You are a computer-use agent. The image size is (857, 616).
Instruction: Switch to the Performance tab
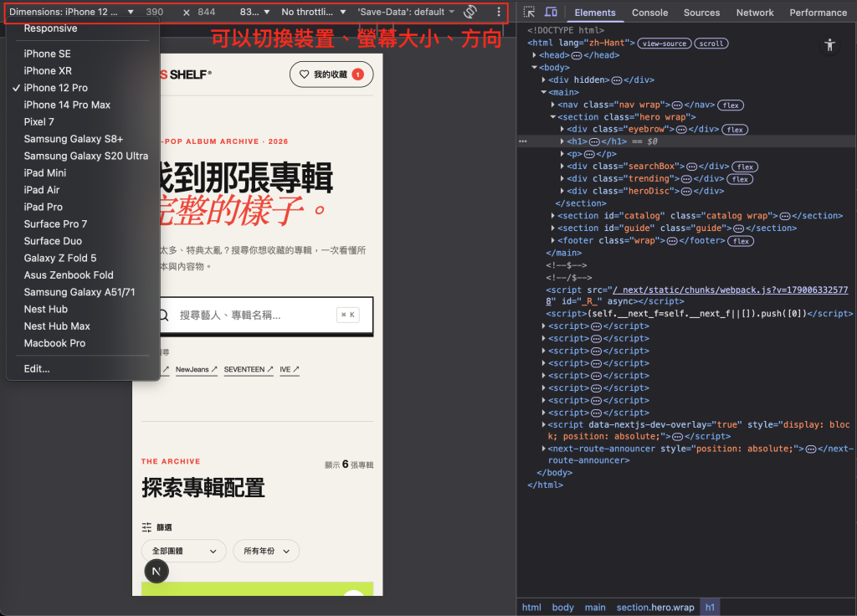[x=818, y=13]
